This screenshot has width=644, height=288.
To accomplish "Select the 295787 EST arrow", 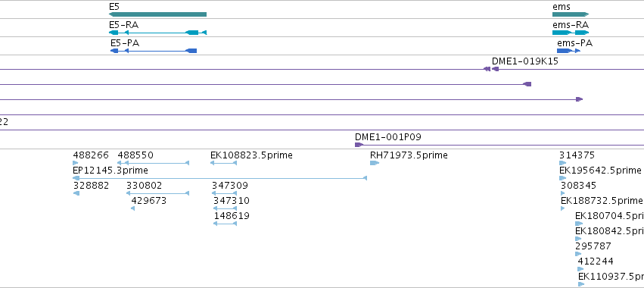I will coord(578,254).
